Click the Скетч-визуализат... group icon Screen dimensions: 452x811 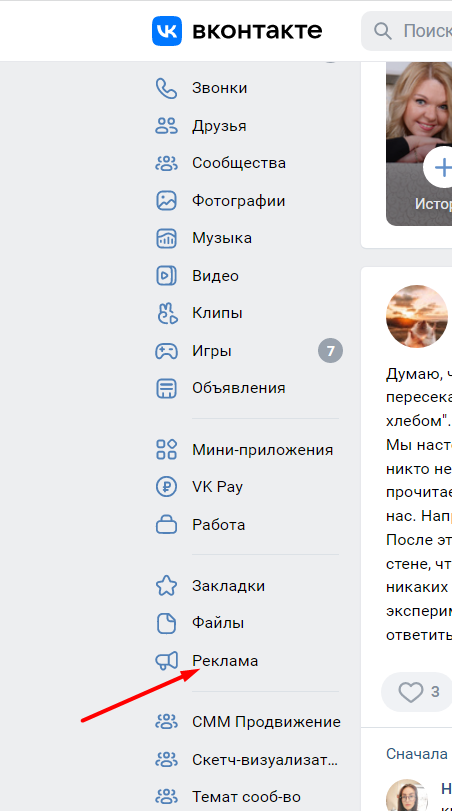pos(167,759)
